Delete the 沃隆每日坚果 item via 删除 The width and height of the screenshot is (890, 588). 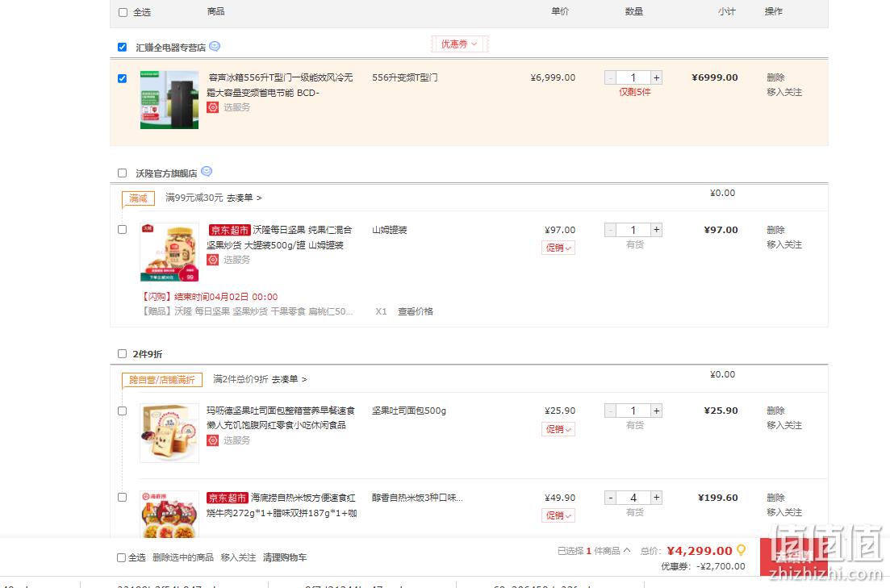click(x=775, y=230)
